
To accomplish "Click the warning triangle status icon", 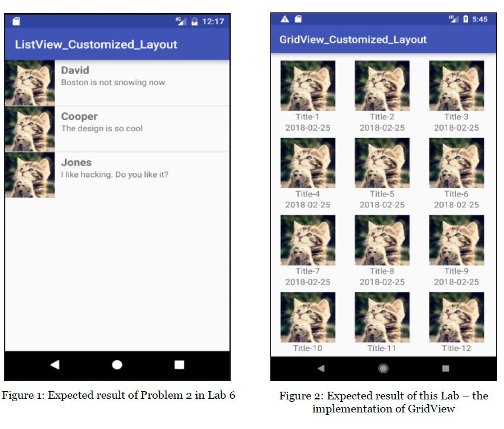I will [285, 19].
